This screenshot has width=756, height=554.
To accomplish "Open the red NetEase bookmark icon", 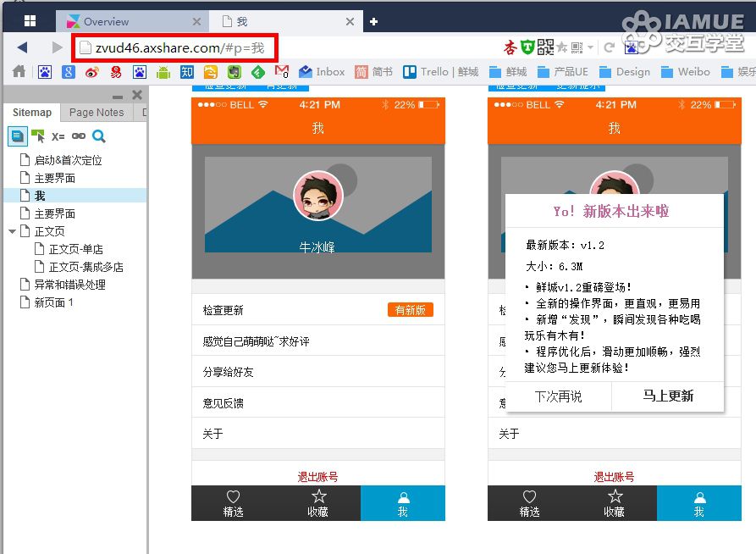I will click(x=116, y=72).
